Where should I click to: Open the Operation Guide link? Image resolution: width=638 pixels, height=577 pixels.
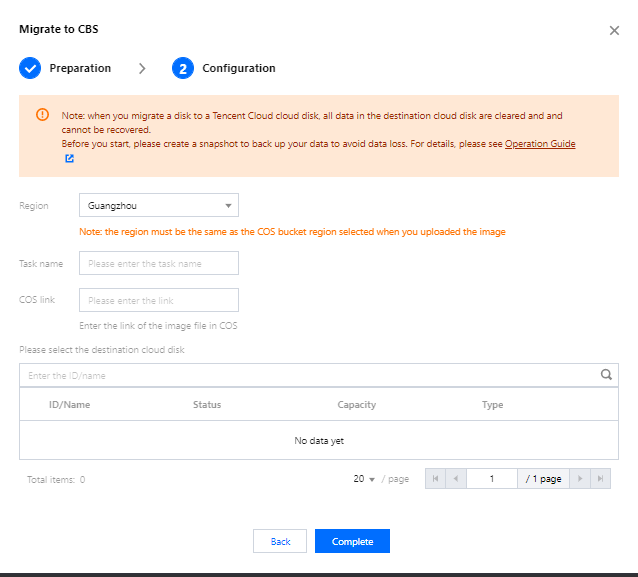point(540,144)
